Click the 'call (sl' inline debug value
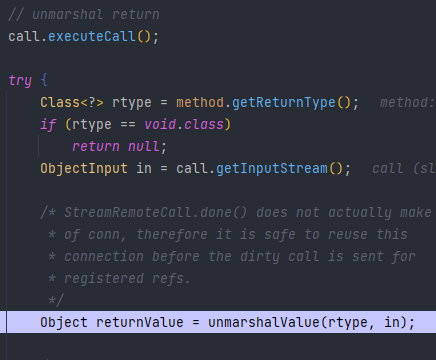This screenshot has height=360, width=436. pos(404,168)
